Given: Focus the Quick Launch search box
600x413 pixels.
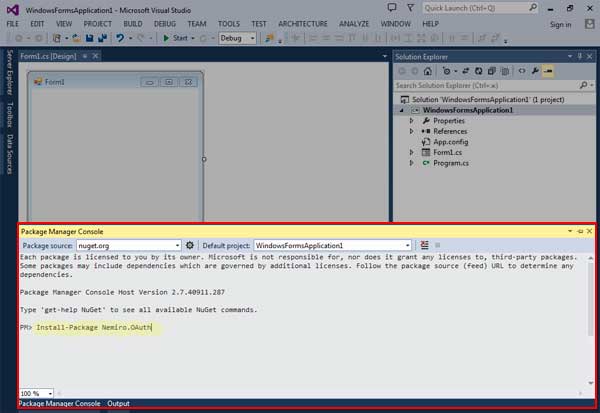Looking at the screenshot, I should coord(480,8).
